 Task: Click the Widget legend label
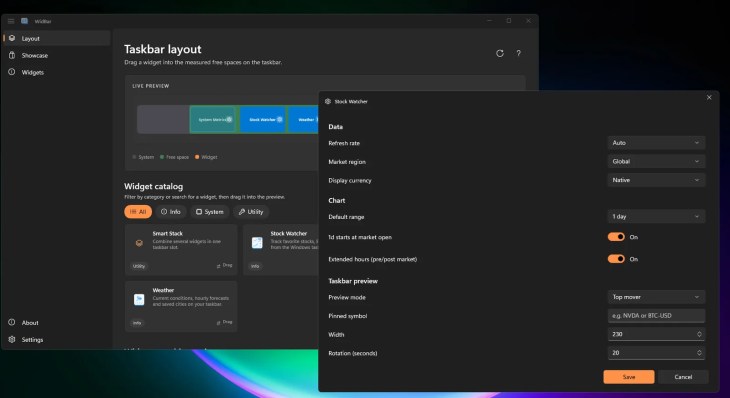[209, 157]
